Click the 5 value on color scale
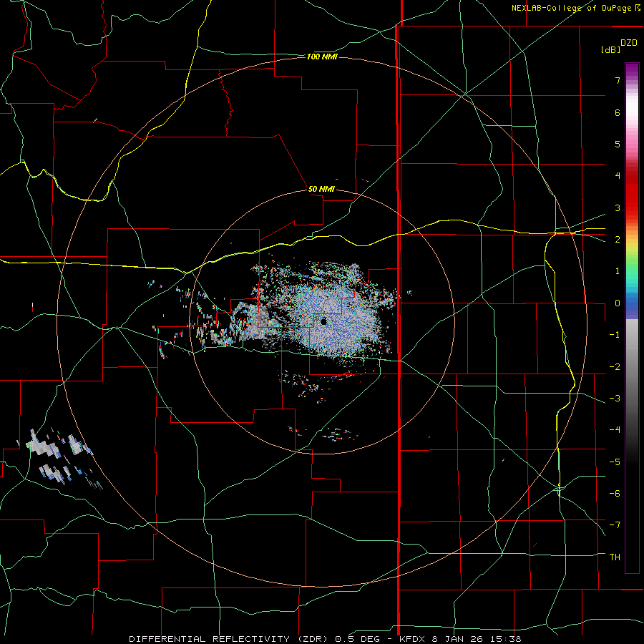 pos(618,144)
